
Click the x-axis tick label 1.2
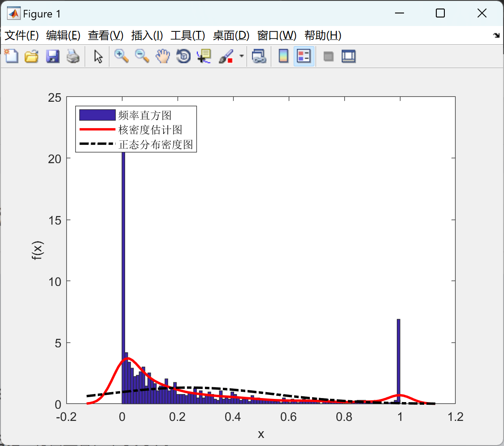point(455,417)
